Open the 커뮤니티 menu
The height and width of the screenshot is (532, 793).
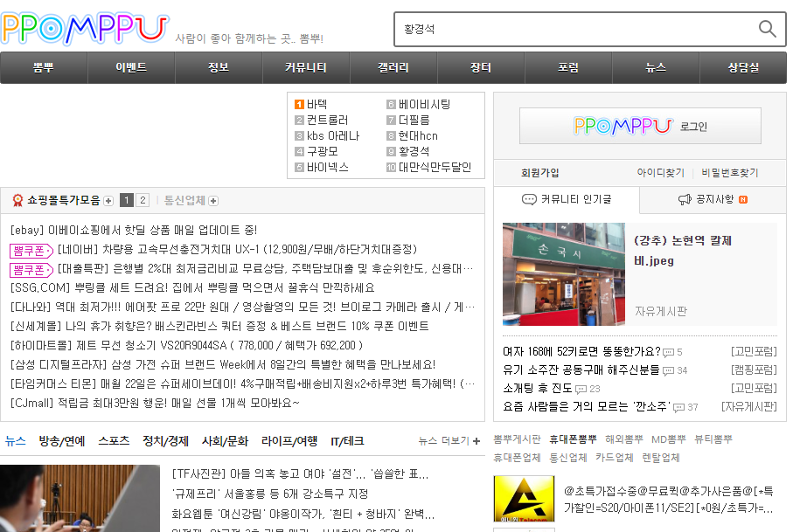(x=305, y=67)
